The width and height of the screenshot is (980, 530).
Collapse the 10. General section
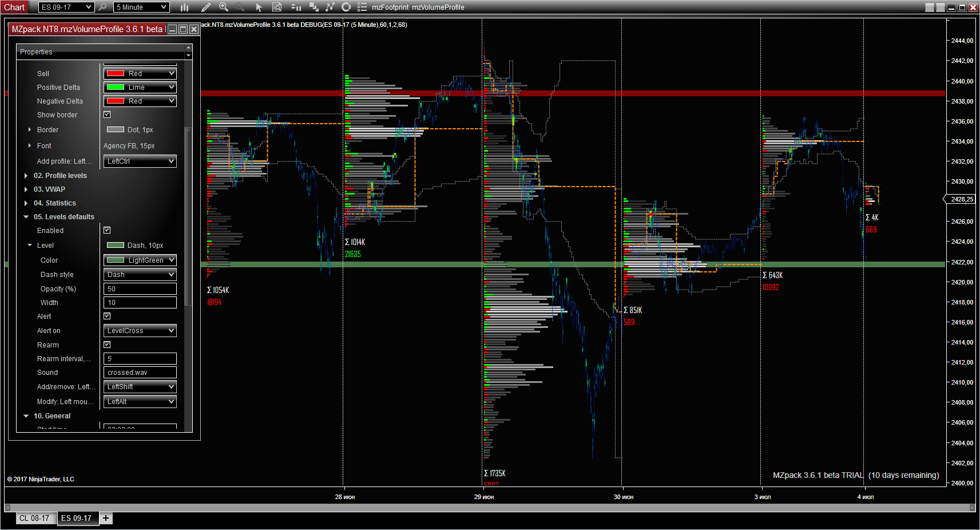pyautogui.click(x=26, y=416)
